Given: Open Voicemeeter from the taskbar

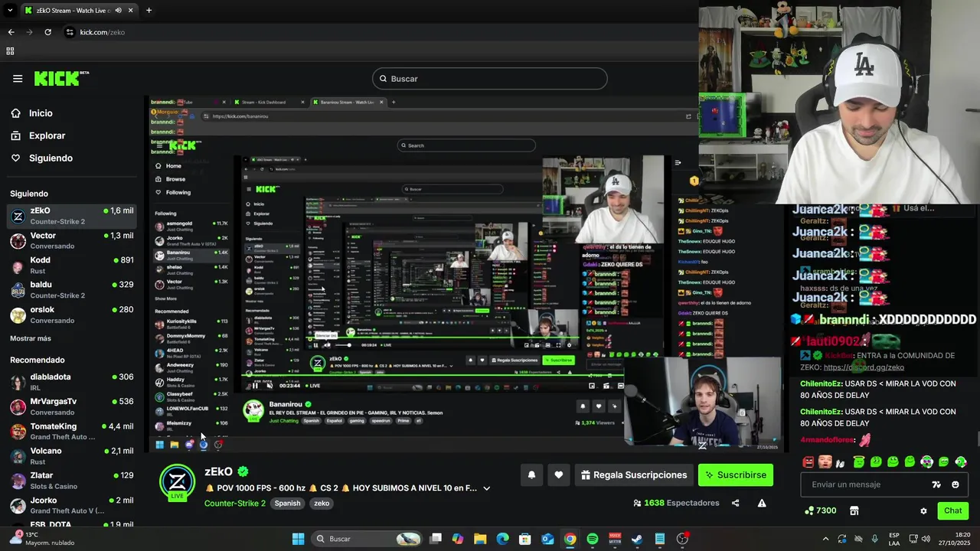Looking at the screenshot, I should pos(614,539).
